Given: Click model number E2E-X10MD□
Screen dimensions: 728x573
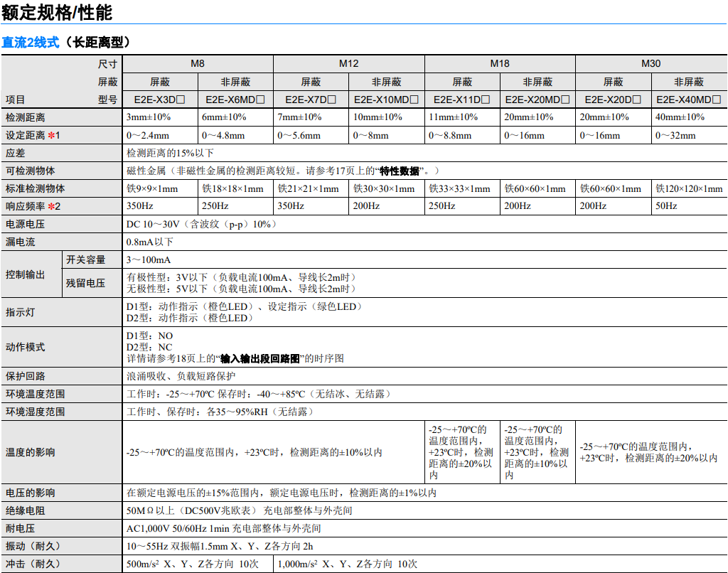Looking at the screenshot, I should 386,100.
